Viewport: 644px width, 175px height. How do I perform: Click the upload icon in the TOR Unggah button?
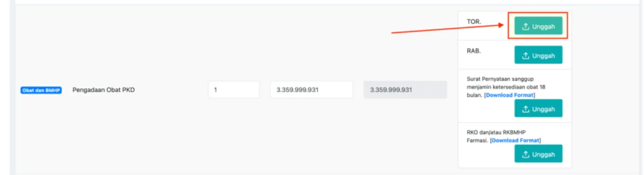525,27
